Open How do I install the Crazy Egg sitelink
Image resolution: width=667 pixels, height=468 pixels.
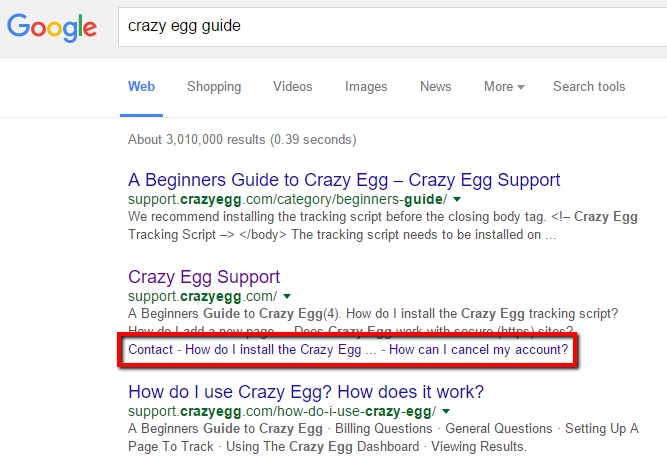(x=281, y=349)
